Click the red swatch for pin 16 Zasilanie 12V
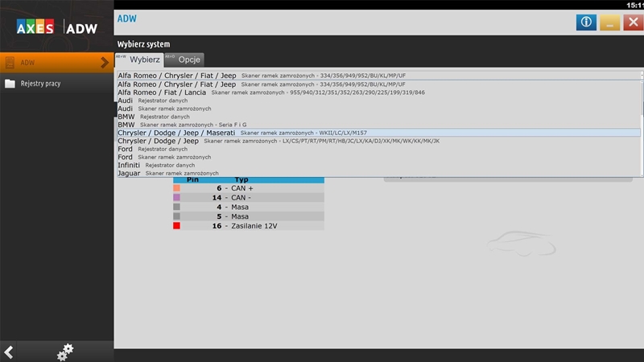The width and height of the screenshot is (644, 362). coord(176,226)
